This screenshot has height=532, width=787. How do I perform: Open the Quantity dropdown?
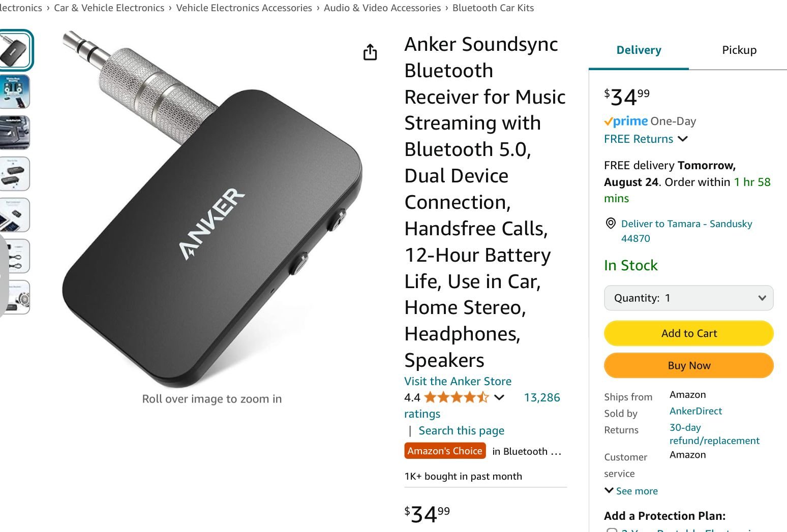pyautogui.click(x=688, y=298)
